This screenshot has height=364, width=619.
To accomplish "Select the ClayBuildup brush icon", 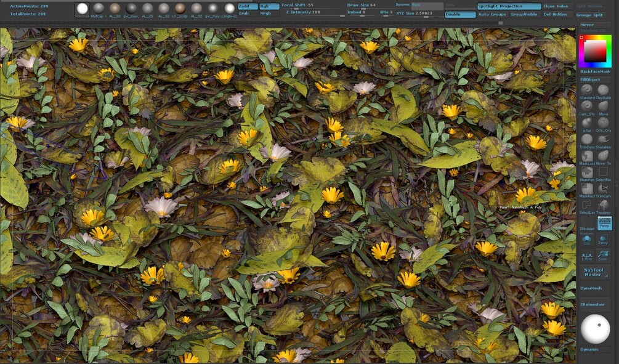I will point(603,90).
